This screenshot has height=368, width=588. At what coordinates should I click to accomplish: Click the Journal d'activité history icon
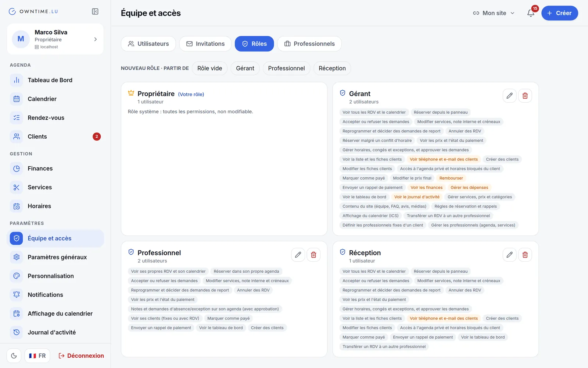tap(17, 332)
